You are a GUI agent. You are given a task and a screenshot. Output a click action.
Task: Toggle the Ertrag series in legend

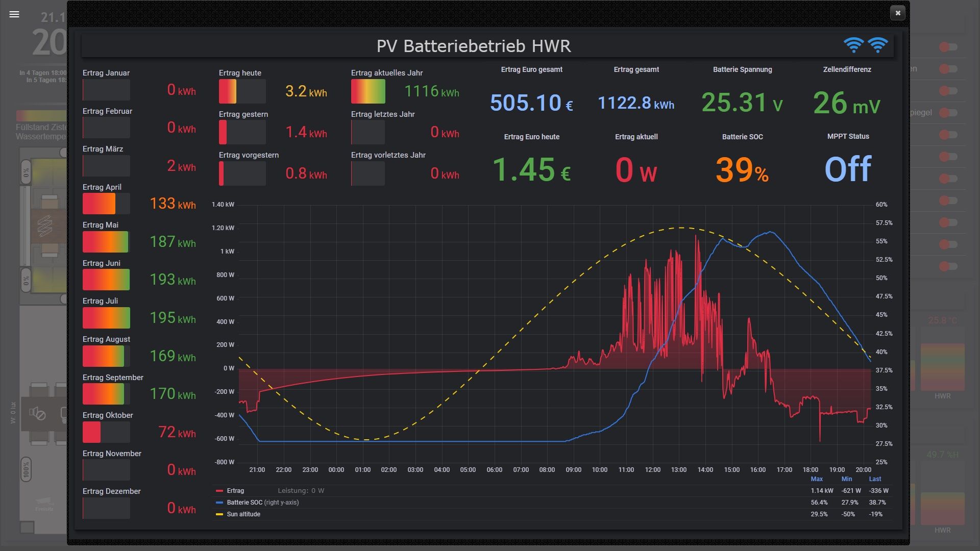coord(235,491)
